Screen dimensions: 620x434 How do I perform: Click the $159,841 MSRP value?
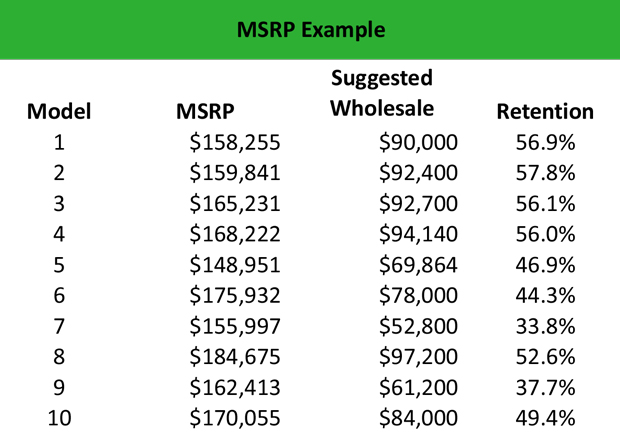pos(234,173)
